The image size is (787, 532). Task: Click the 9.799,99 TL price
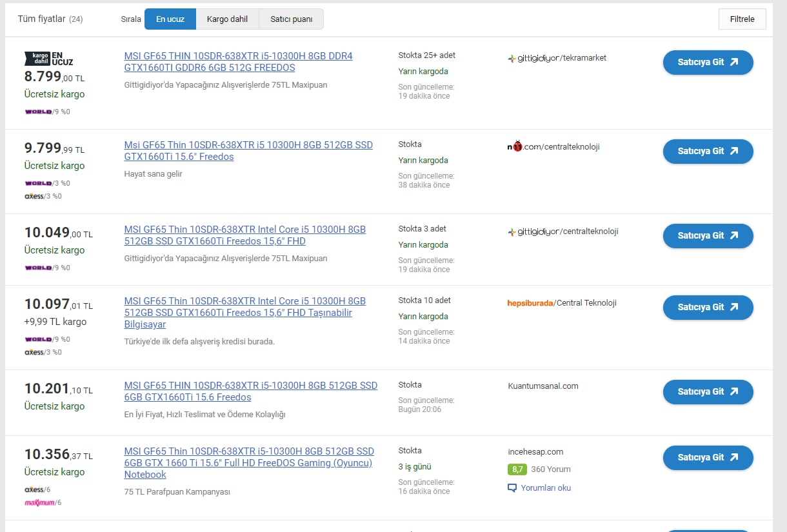coord(54,148)
